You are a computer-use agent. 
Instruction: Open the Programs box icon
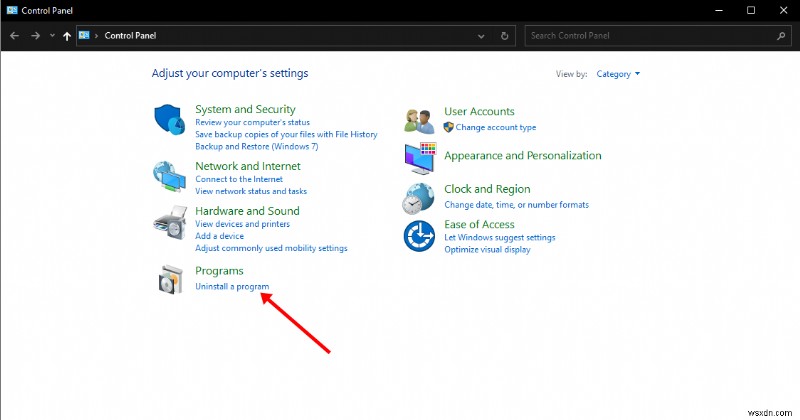coord(171,280)
